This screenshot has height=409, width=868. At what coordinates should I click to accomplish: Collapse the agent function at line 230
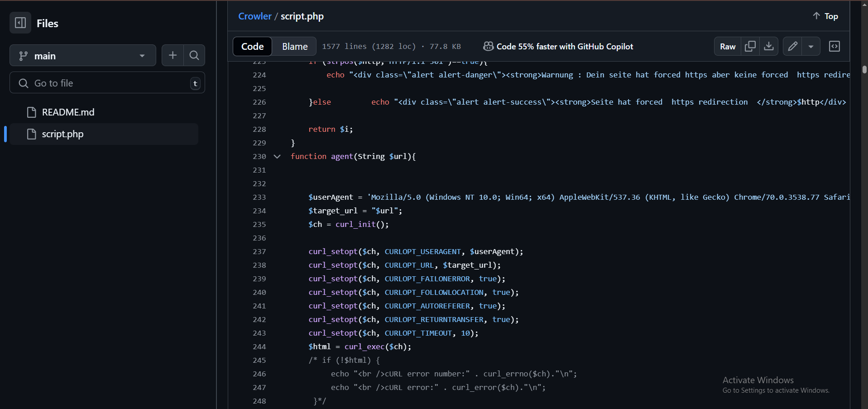pyautogui.click(x=277, y=156)
